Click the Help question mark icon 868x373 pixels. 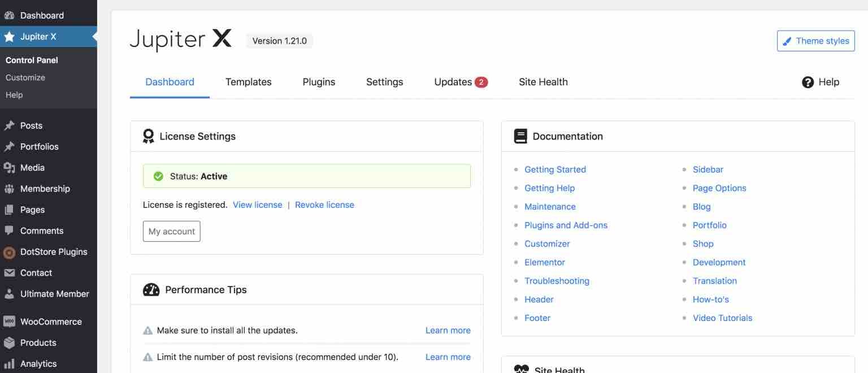[808, 83]
